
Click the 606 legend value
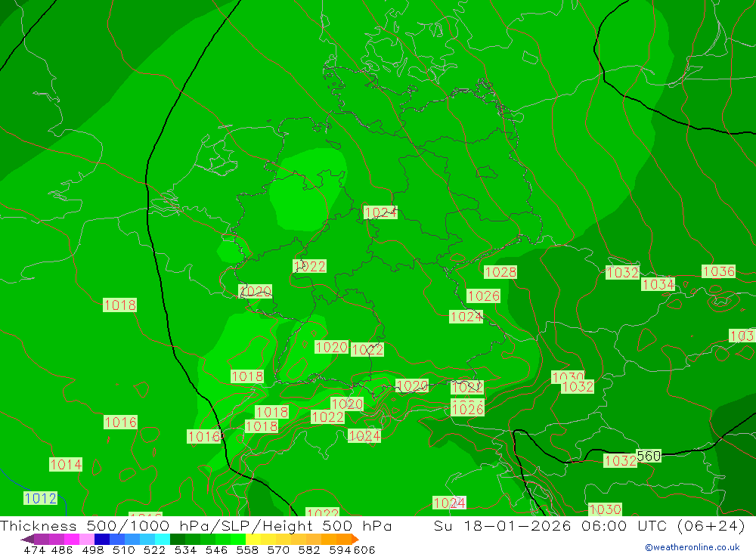tap(364, 549)
